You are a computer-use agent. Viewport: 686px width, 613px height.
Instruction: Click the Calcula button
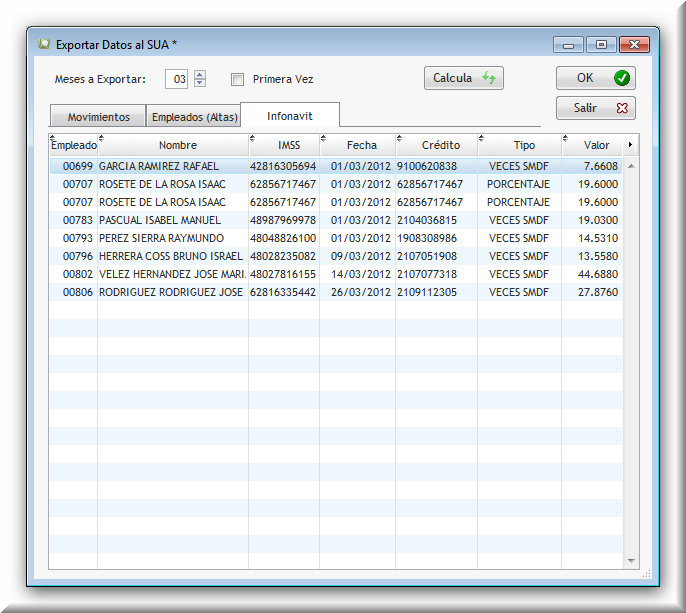coord(463,78)
